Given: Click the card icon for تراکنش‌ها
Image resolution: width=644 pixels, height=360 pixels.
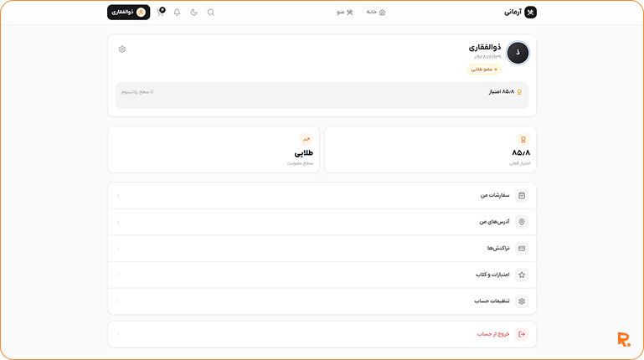Looking at the screenshot, I should [x=522, y=249].
